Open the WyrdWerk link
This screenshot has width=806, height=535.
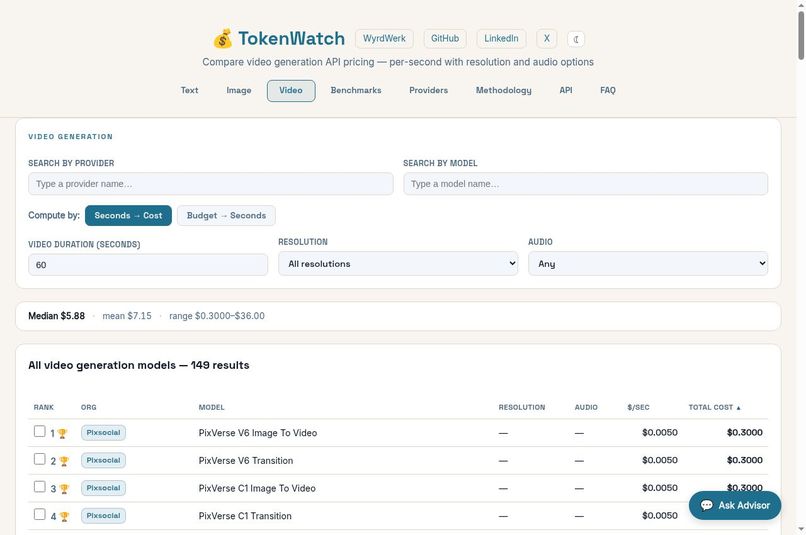(384, 39)
